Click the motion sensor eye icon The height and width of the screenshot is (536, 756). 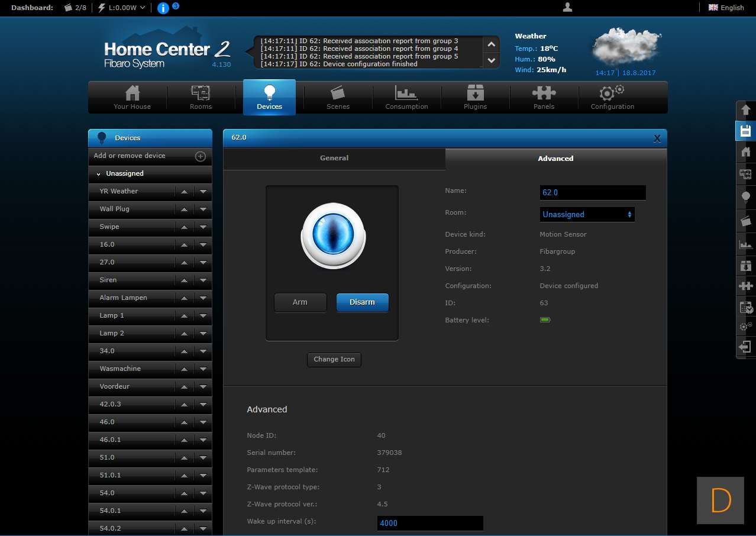(x=332, y=236)
